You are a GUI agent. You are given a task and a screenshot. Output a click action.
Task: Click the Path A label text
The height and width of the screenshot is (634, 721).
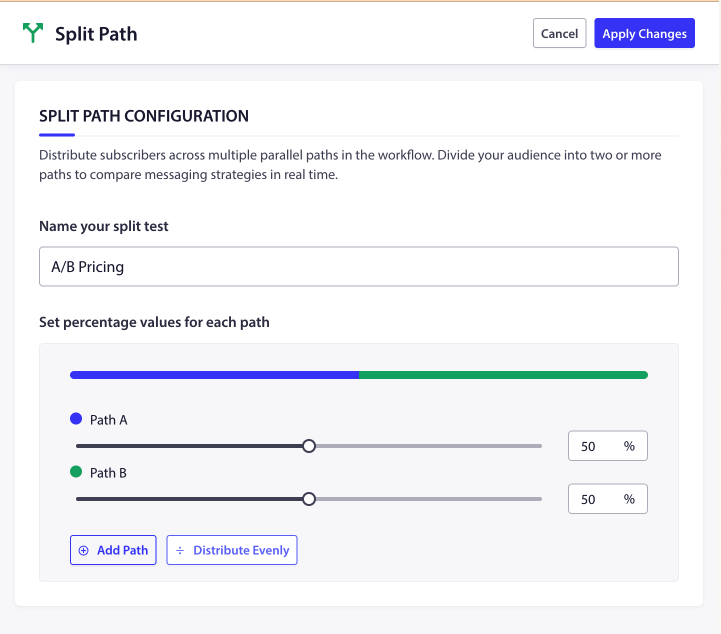pyautogui.click(x=108, y=420)
